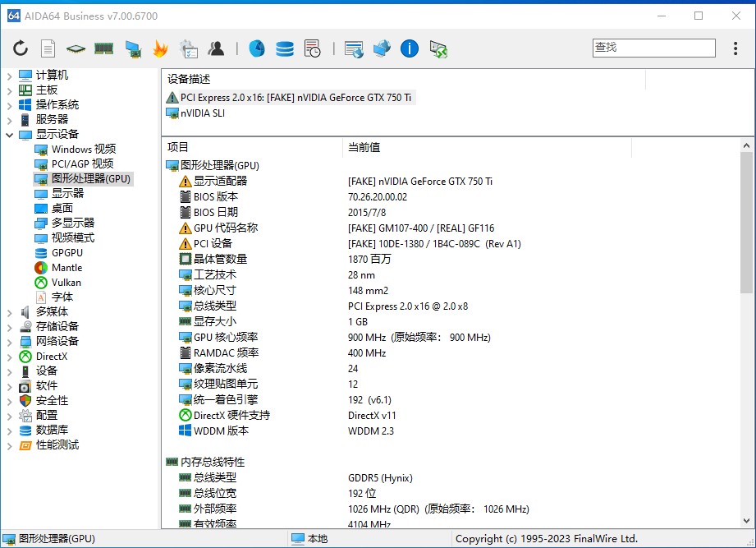This screenshot has width=756, height=548.
Task: Select the 晶体管数量 row
Action: 285,260
